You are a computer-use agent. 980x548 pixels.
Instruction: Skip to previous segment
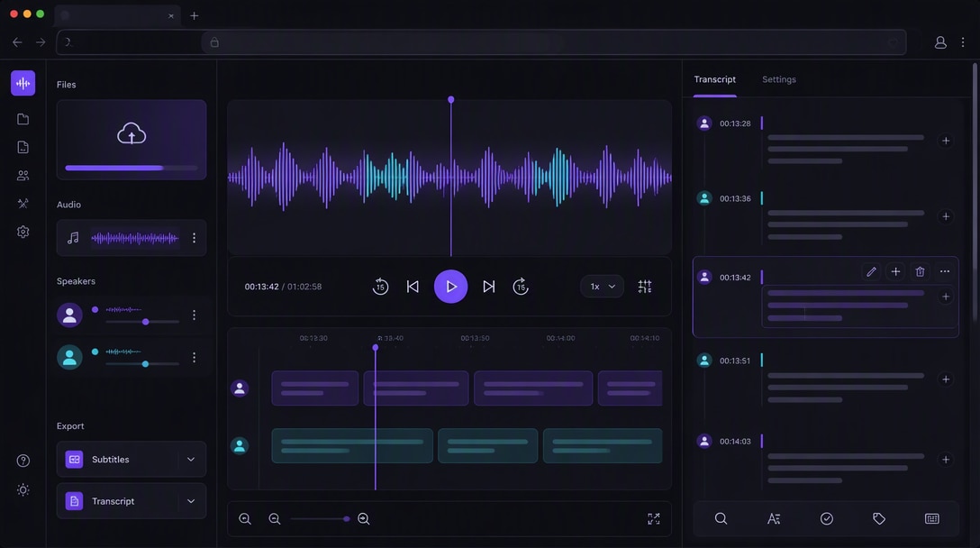413,287
